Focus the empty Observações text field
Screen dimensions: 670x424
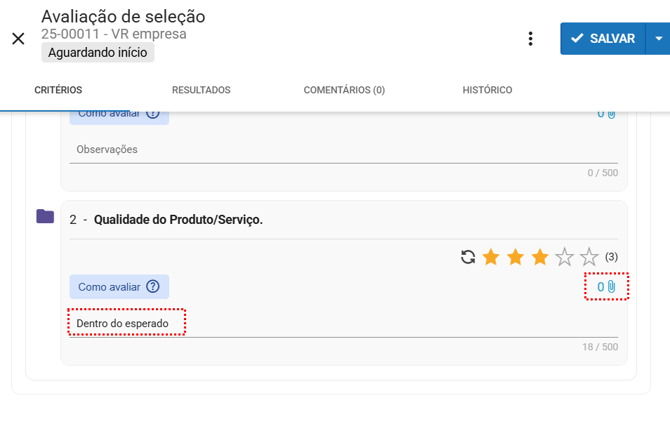pos(340,150)
